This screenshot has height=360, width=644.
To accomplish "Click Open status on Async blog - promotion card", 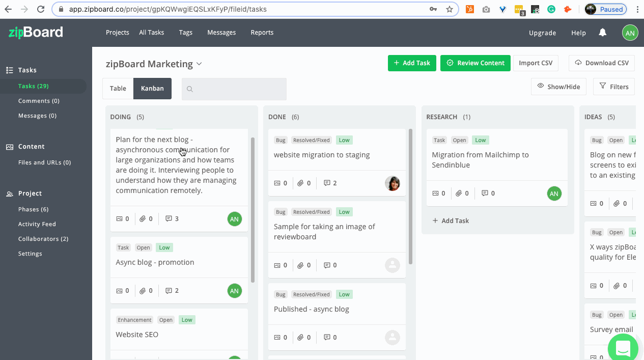I will point(143,247).
